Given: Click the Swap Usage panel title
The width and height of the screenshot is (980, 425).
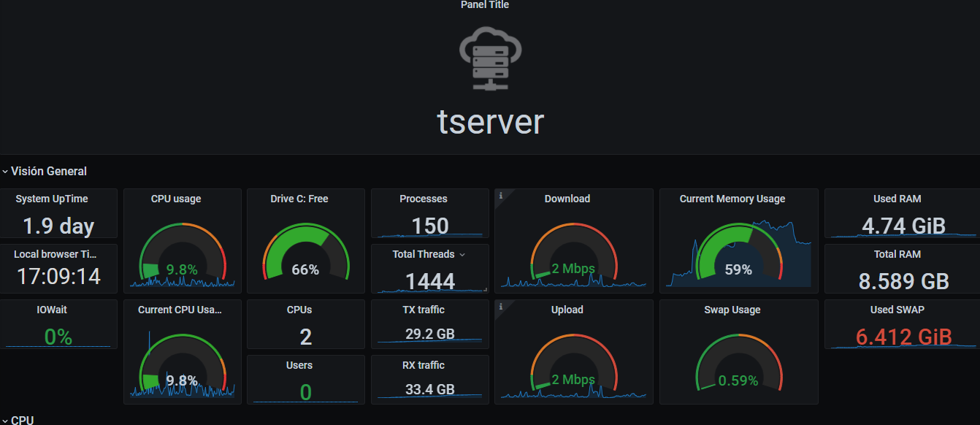Looking at the screenshot, I should [x=732, y=310].
